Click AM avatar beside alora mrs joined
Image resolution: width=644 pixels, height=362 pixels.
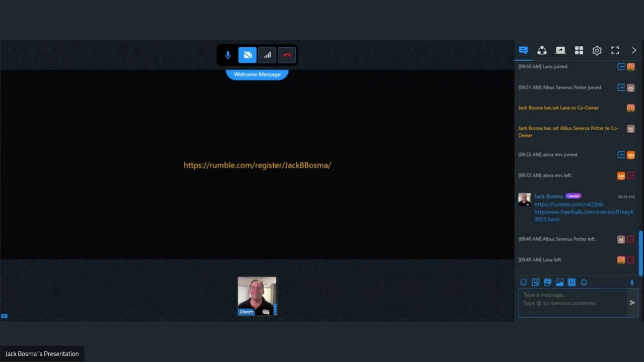click(631, 155)
